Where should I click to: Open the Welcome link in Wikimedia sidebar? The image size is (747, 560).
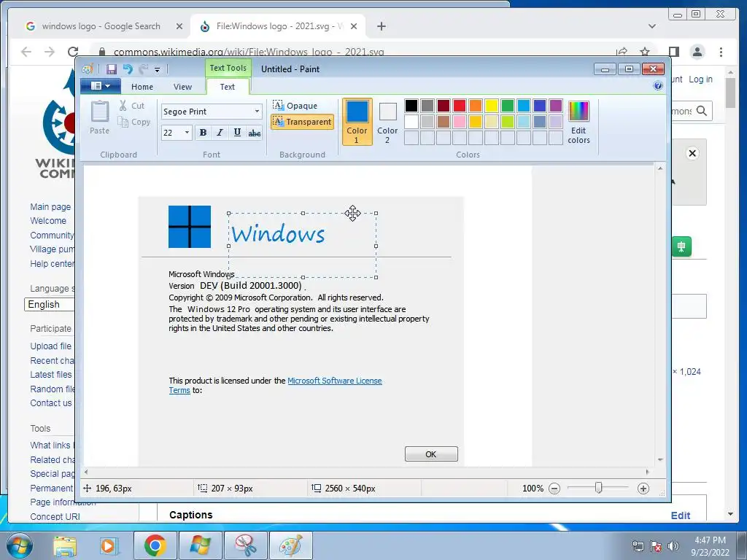[x=48, y=220]
